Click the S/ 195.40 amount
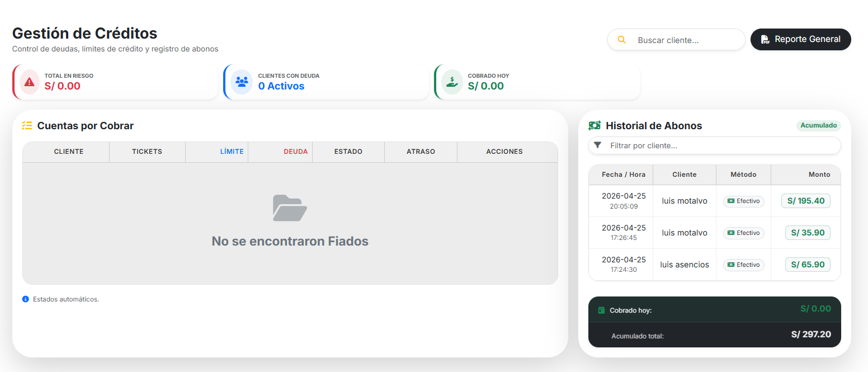Screen dimensions: 868x372 806,201
